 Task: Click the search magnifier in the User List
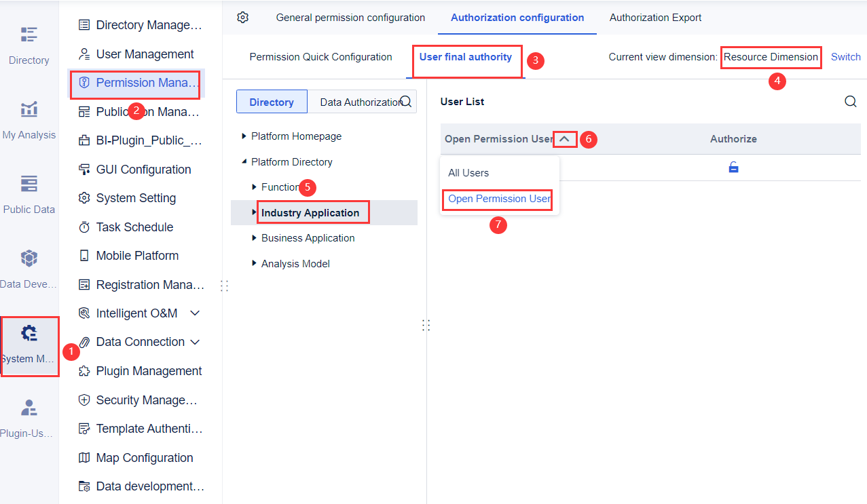pyautogui.click(x=850, y=101)
